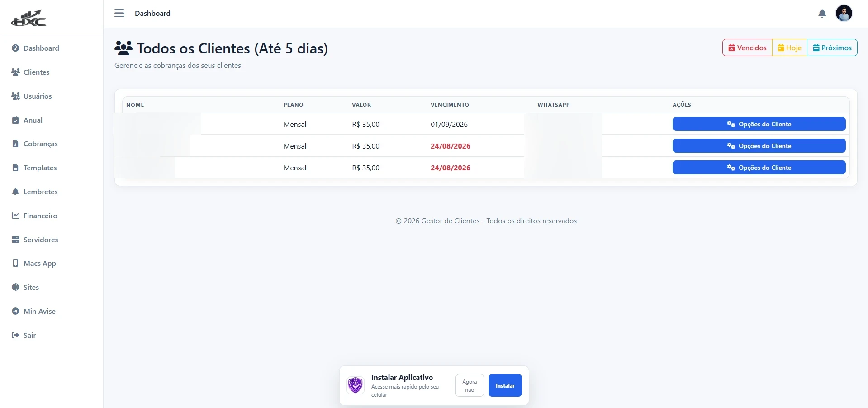This screenshot has width=868, height=408.
Task: Click the Instalar button
Action: tap(505, 385)
